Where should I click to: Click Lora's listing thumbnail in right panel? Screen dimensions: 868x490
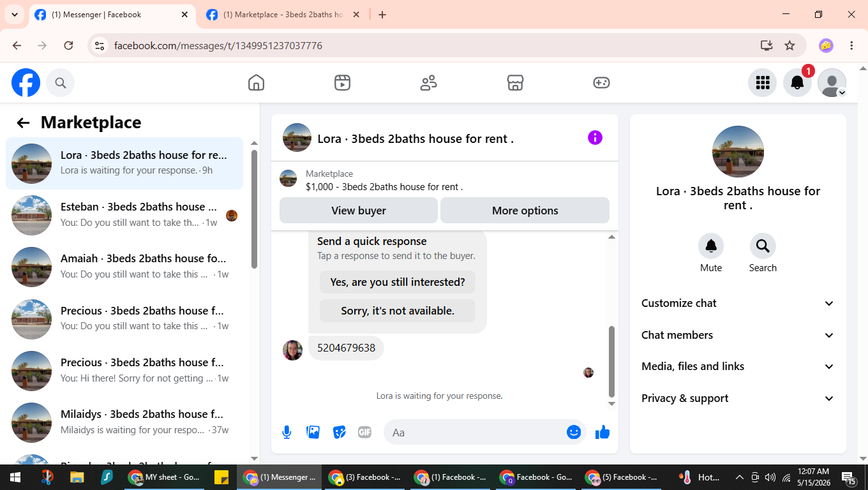[x=738, y=152]
